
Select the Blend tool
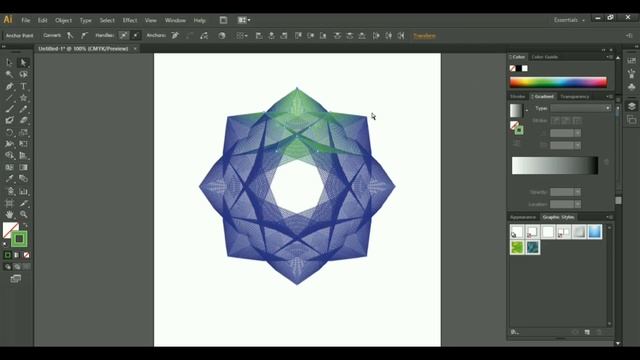(23, 179)
